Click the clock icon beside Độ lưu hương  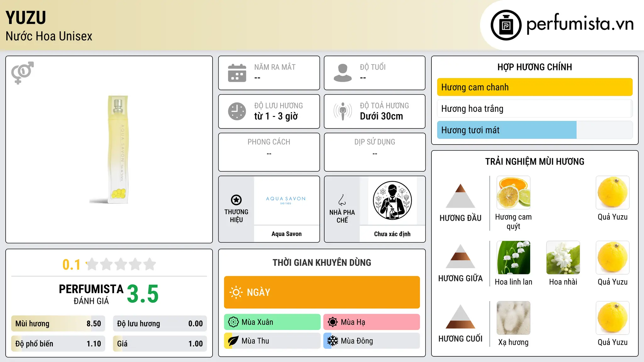point(237,111)
